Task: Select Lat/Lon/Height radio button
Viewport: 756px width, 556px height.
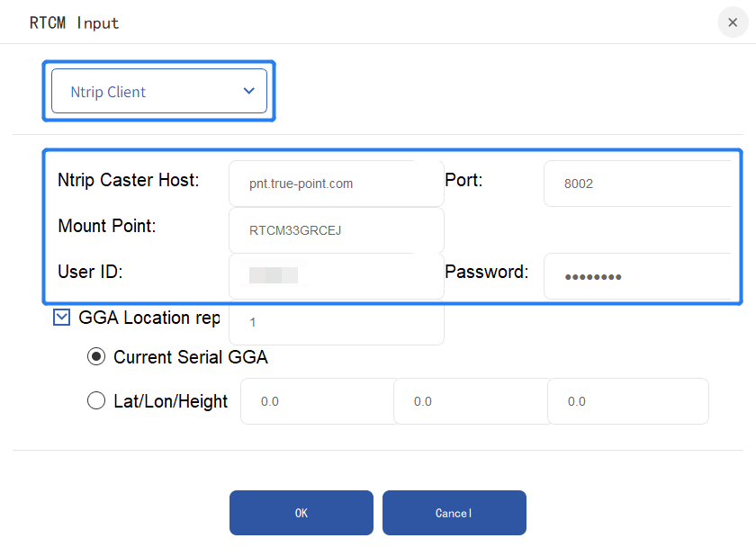Action: 96,401
